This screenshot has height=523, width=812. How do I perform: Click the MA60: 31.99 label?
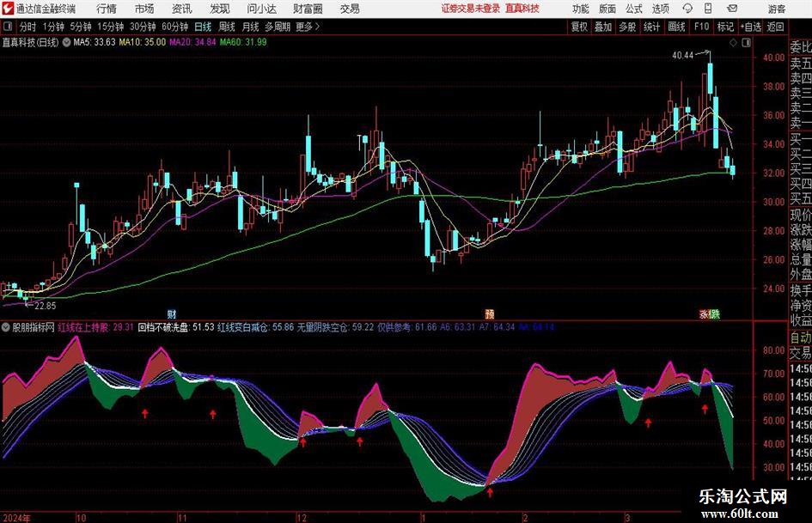click(243, 42)
